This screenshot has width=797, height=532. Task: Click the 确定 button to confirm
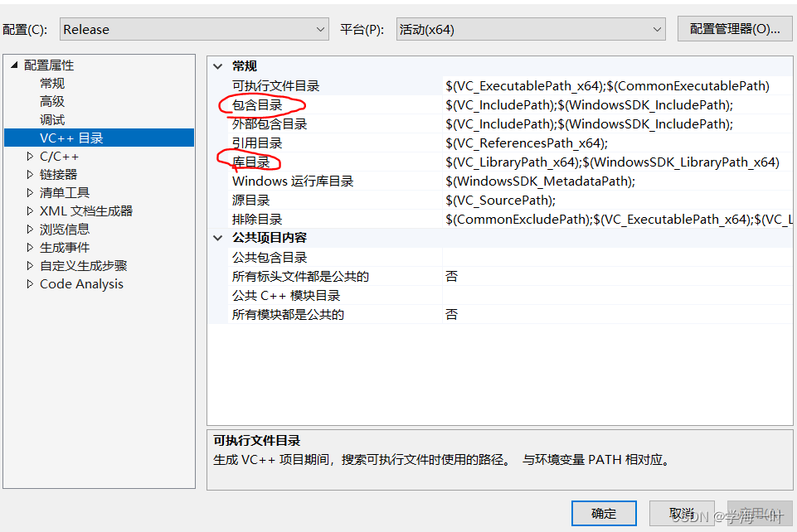tap(604, 513)
